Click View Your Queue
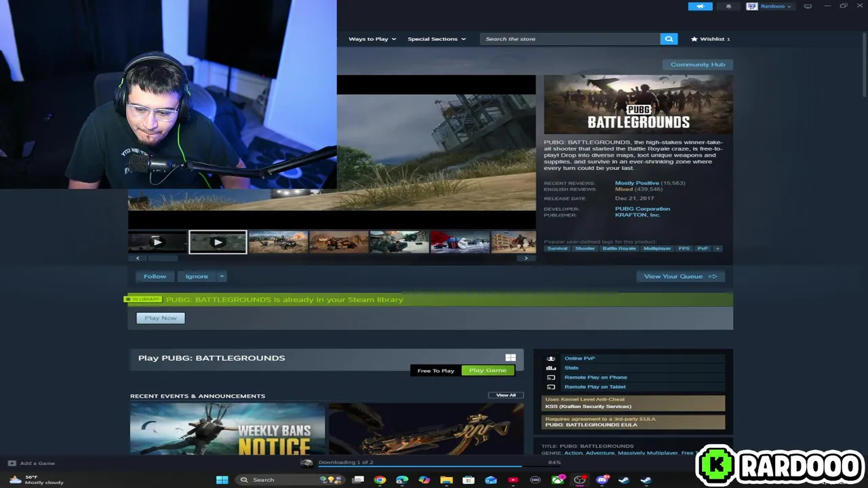Image resolution: width=868 pixels, height=488 pixels. coord(680,276)
